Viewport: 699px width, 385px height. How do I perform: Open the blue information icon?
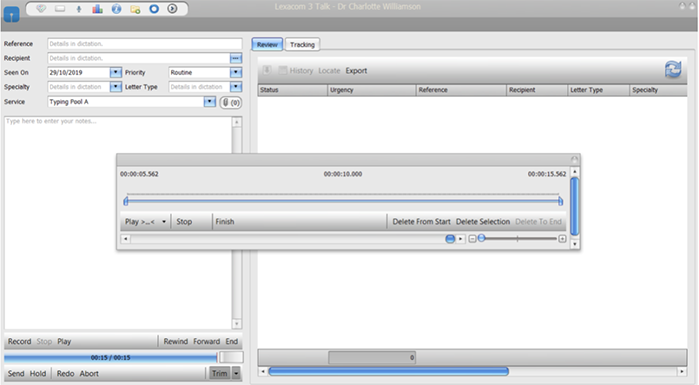(x=116, y=9)
